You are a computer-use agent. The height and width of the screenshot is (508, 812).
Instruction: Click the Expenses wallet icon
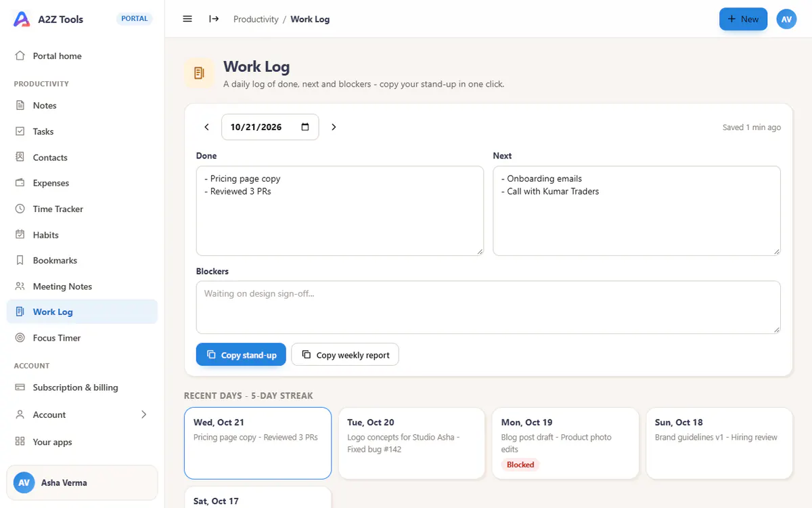[20, 183]
